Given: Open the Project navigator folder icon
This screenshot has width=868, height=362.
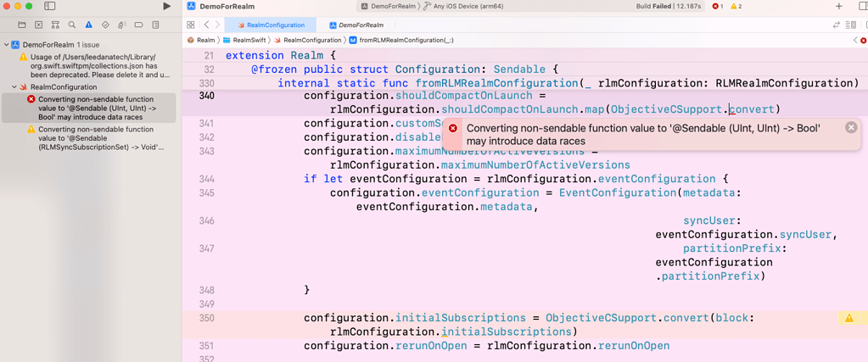Looking at the screenshot, I should (x=22, y=25).
